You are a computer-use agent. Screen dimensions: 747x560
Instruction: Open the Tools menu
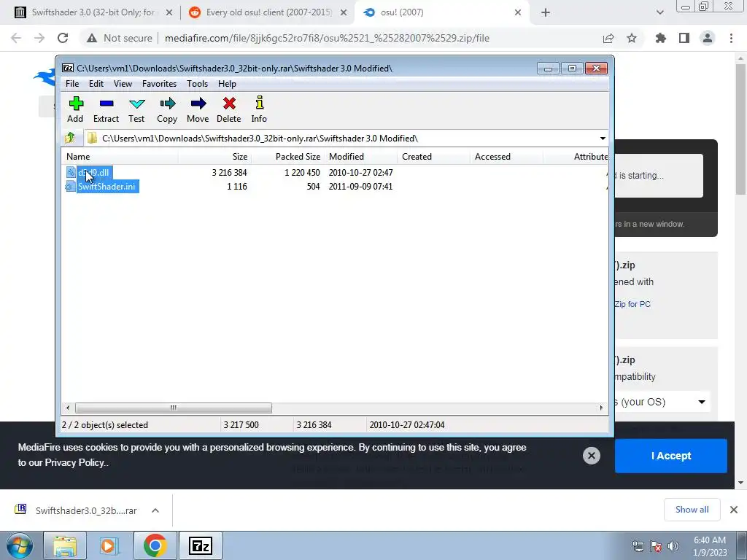pyautogui.click(x=197, y=84)
